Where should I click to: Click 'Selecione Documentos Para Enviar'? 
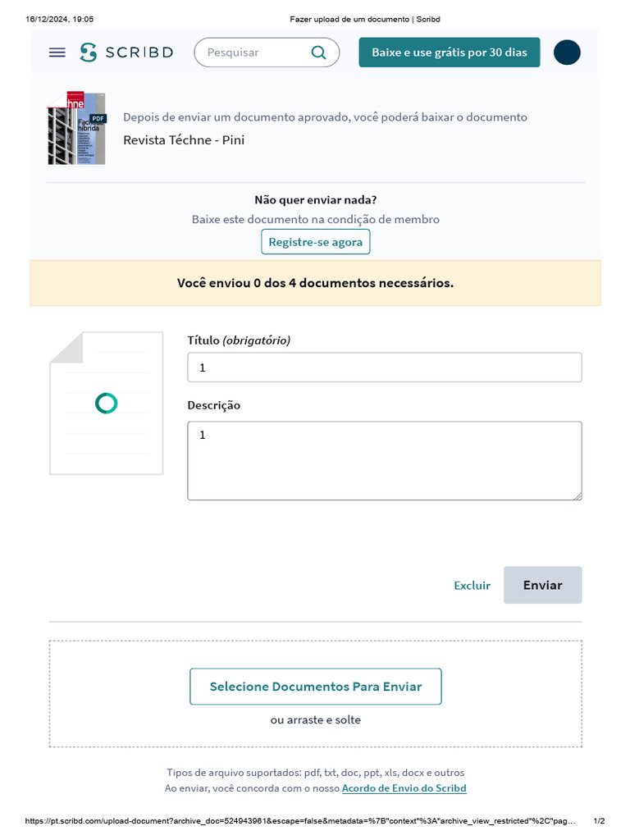pos(316,687)
